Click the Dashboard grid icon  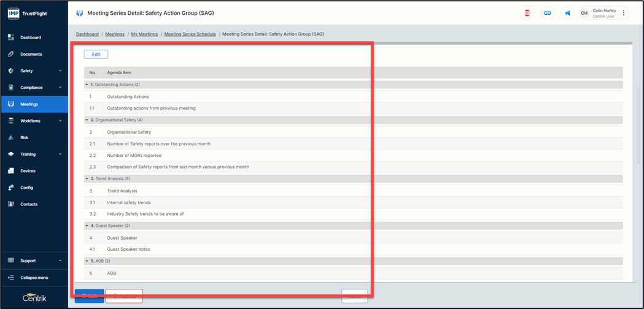(11, 37)
